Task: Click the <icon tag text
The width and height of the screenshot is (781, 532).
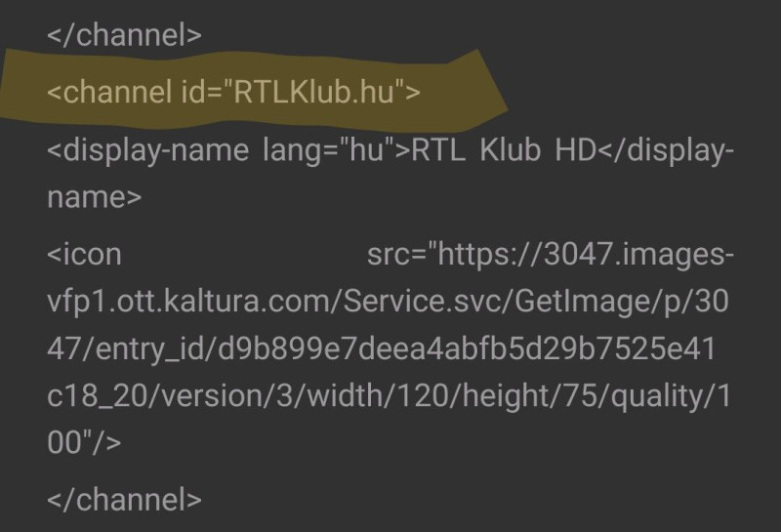Action: pyautogui.click(x=84, y=255)
